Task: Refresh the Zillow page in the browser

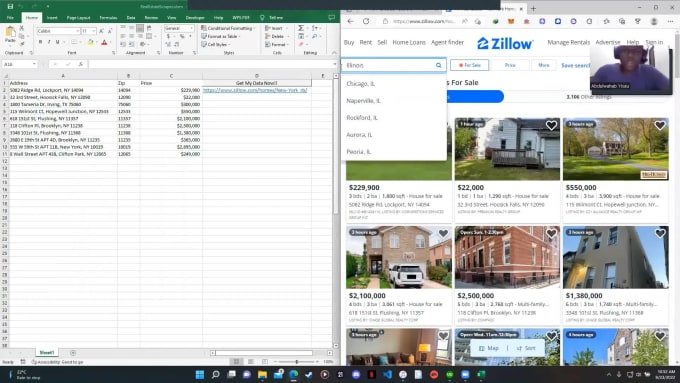Action: (366, 21)
